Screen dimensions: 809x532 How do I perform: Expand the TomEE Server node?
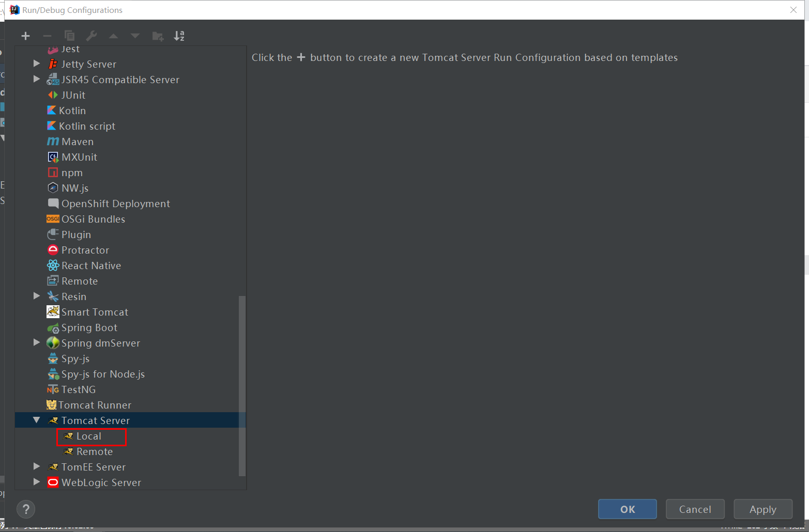pyautogui.click(x=37, y=466)
